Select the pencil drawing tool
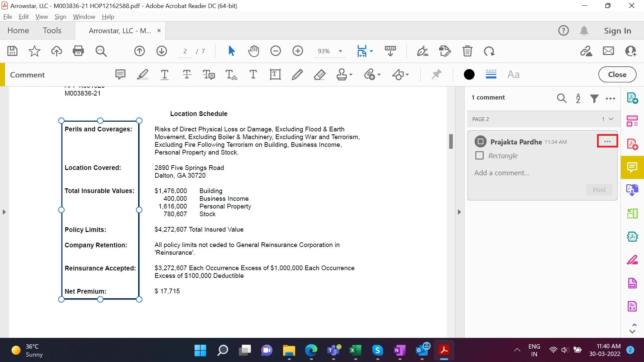 click(297, 74)
